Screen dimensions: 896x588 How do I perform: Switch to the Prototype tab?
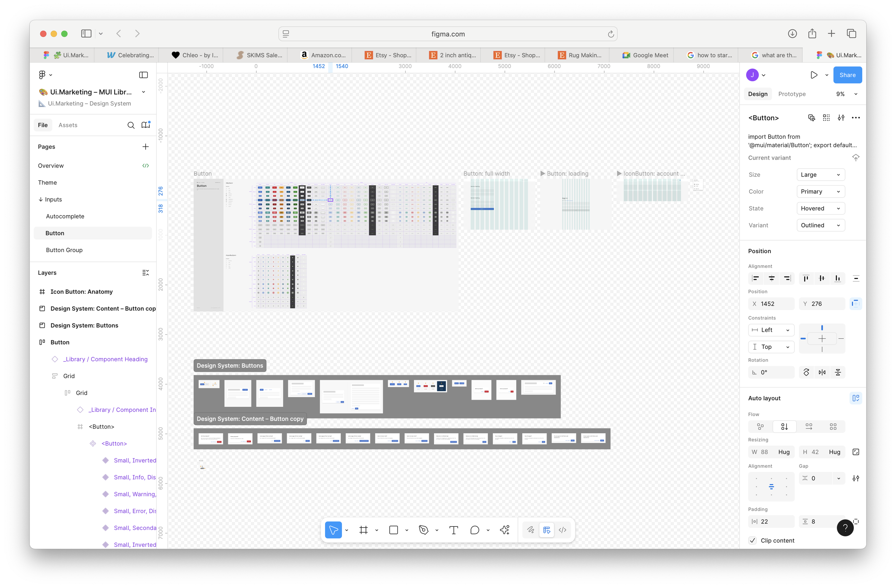pyautogui.click(x=792, y=94)
